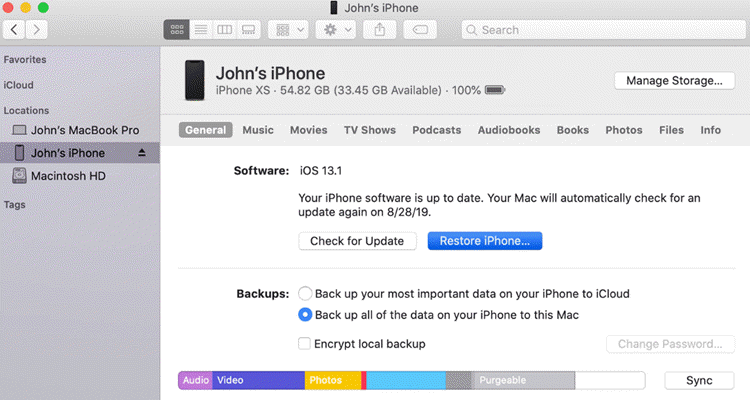This screenshot has width=750, height=400.
Task: Click the blue storage bar segment
Action: [406, 380]
